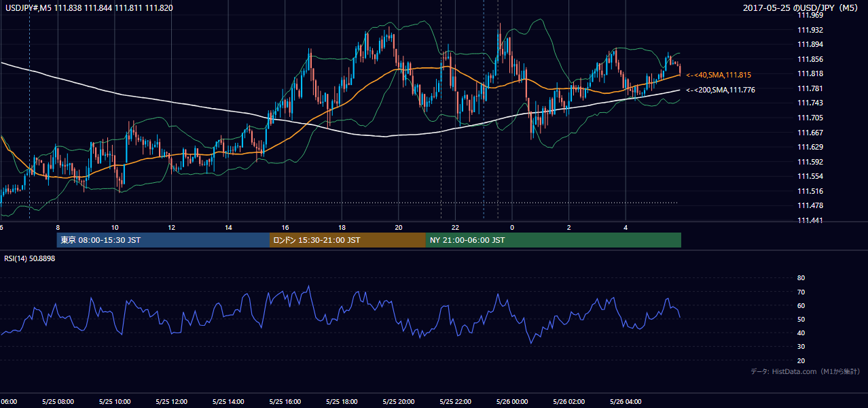The image size is (868, 408).
Task: Click hour label 10 on chart time axis
Action: pyautogui.click(x=115, y=228)
